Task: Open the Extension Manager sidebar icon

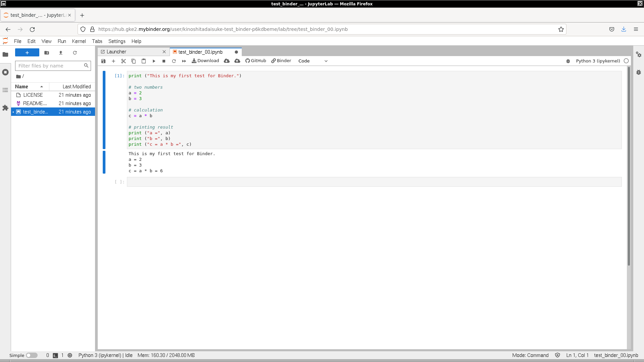Action: tap(5, 108)
